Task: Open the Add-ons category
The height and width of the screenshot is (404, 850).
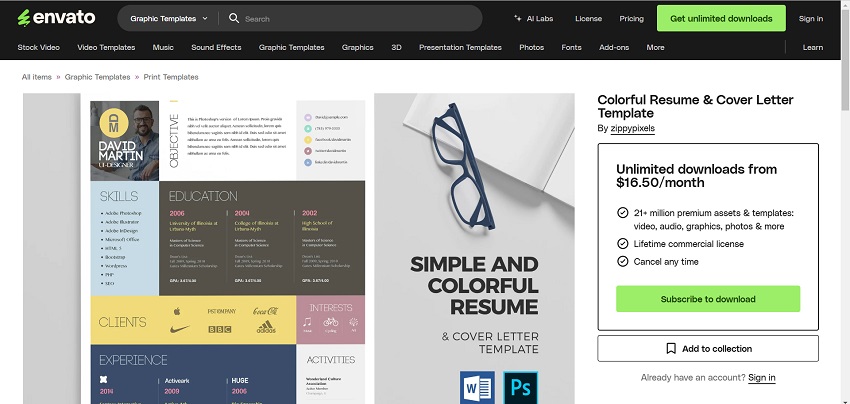Action: point(614,47)
